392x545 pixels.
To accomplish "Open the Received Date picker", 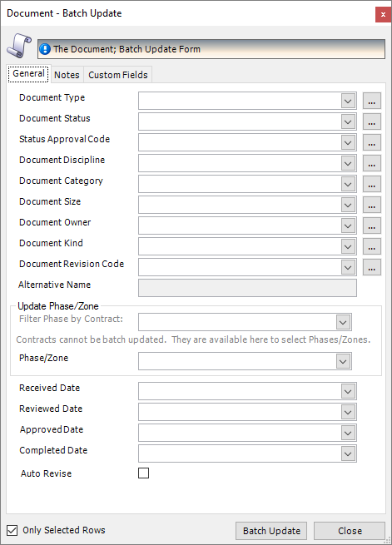I will click(x=348, y=392).
